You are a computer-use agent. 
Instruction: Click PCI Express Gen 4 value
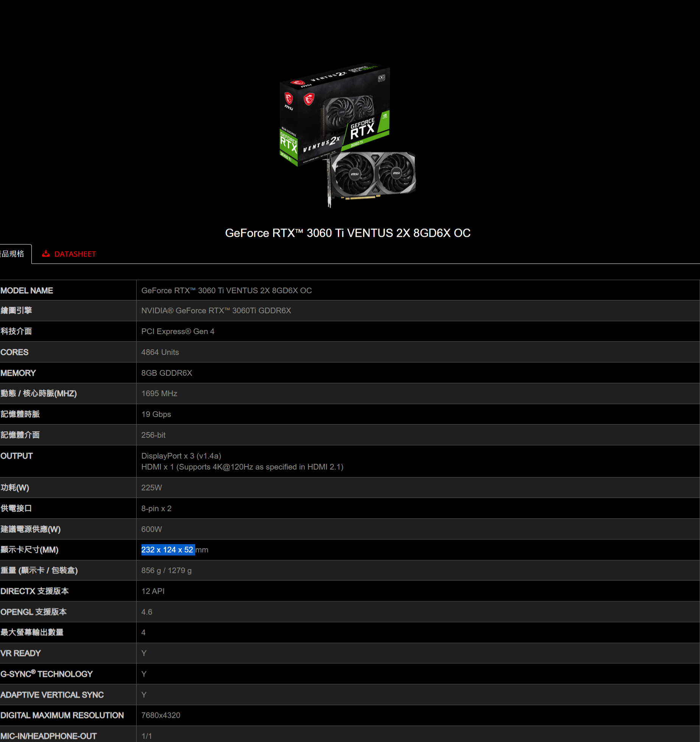[178, 331]
